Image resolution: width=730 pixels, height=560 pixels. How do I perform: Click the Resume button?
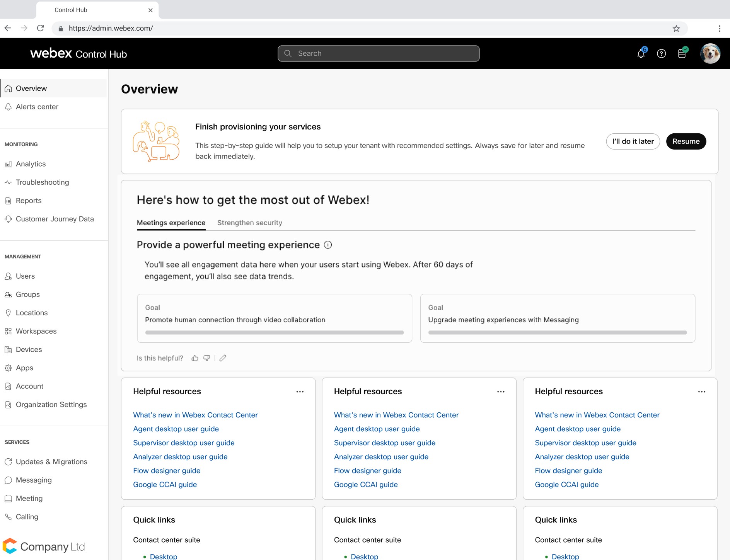pyautogui.click(x=686, y=141)
